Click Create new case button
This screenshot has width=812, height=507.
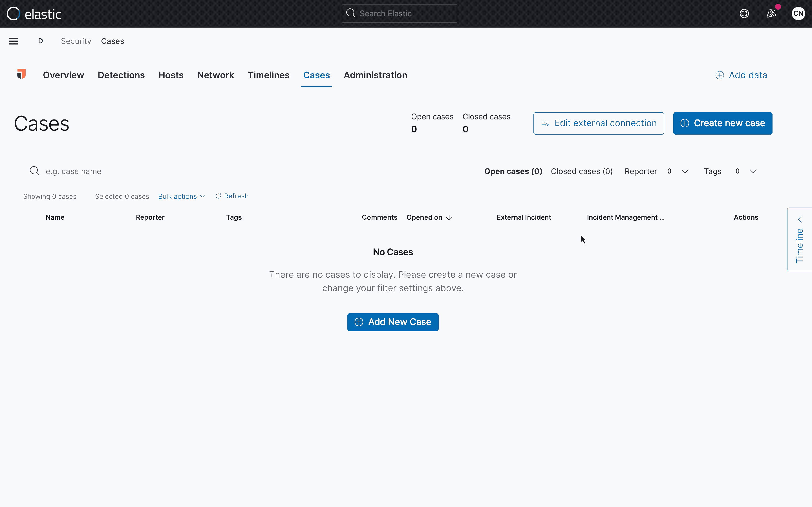pos(722,123)
